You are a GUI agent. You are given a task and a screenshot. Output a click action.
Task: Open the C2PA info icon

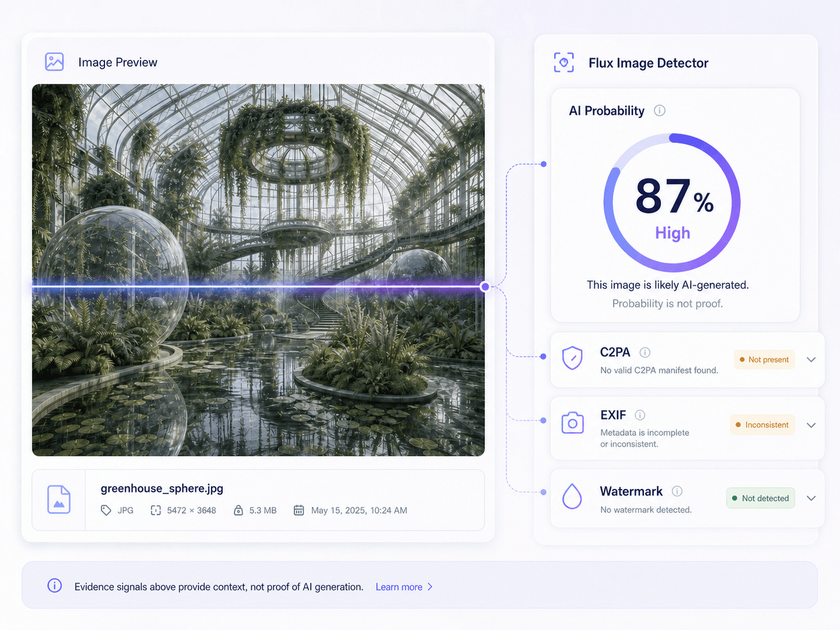645,352
